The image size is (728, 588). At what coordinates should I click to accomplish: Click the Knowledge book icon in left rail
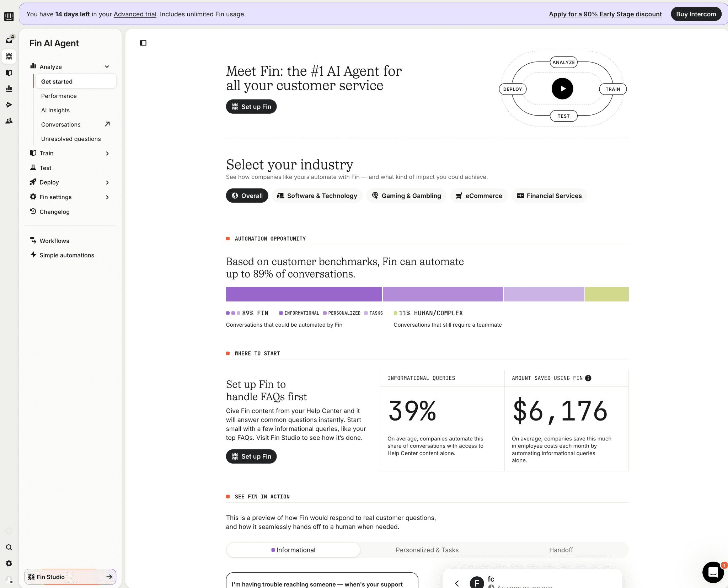click(9, 73)
